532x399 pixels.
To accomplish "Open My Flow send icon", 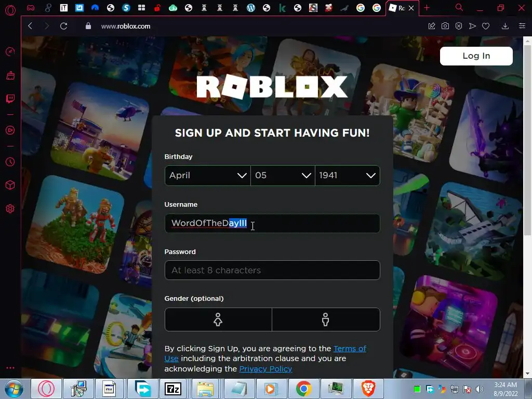I will 472,26.
